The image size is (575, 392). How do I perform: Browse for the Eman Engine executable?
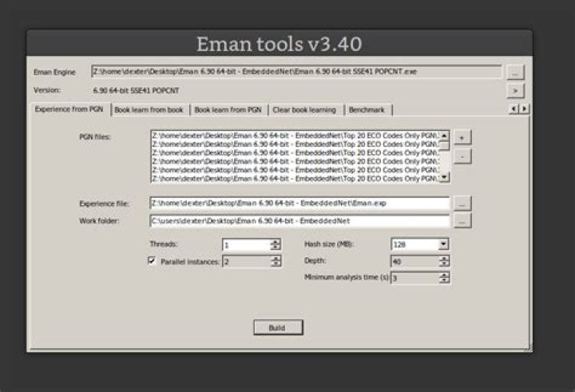pyautogui.click(x=515, y=72)
